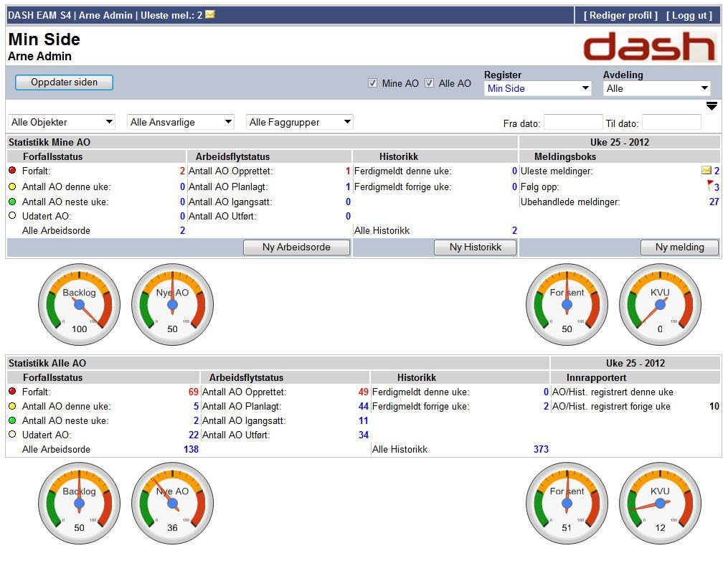
Task: Click Statistikk Alle AO section header
Action: point(47,363)
